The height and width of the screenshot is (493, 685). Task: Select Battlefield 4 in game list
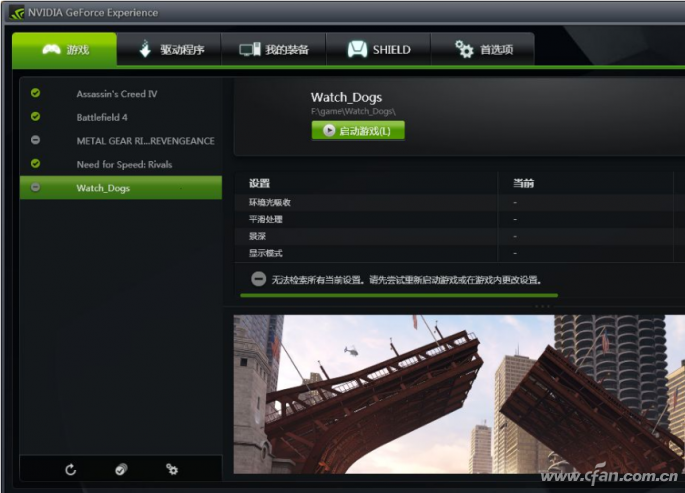121,117
